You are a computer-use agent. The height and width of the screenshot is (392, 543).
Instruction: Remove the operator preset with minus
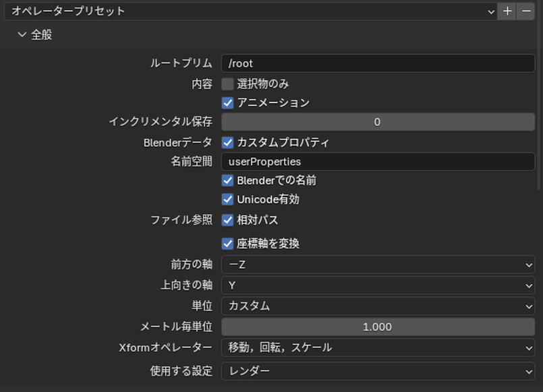click(526, 11)
